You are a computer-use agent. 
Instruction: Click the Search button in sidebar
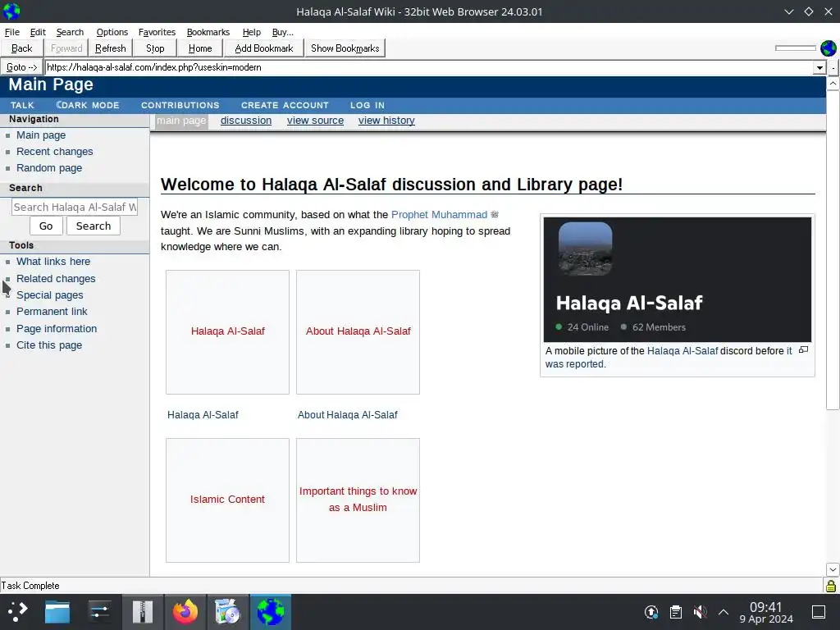pos(94,226)
